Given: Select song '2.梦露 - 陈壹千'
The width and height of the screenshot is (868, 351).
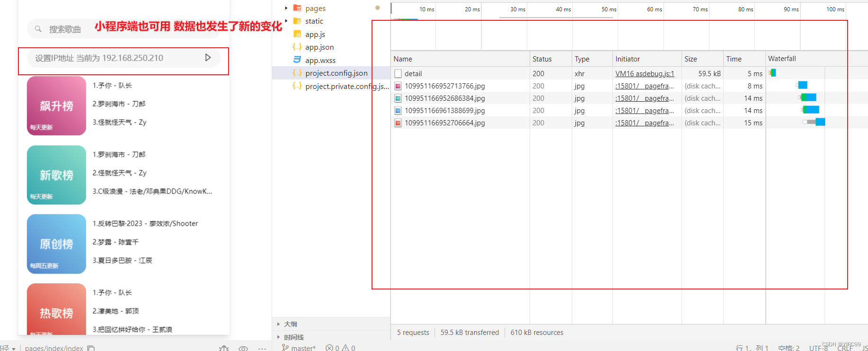Looking at the screenshot, I should (x=115, y=242).
